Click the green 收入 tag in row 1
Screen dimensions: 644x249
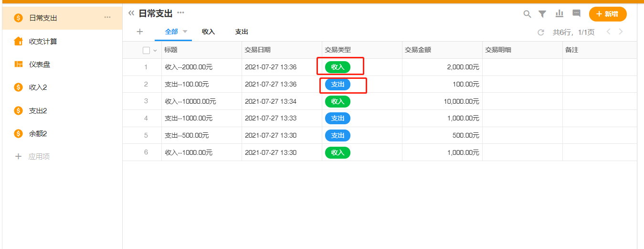[x=338, y=67]
